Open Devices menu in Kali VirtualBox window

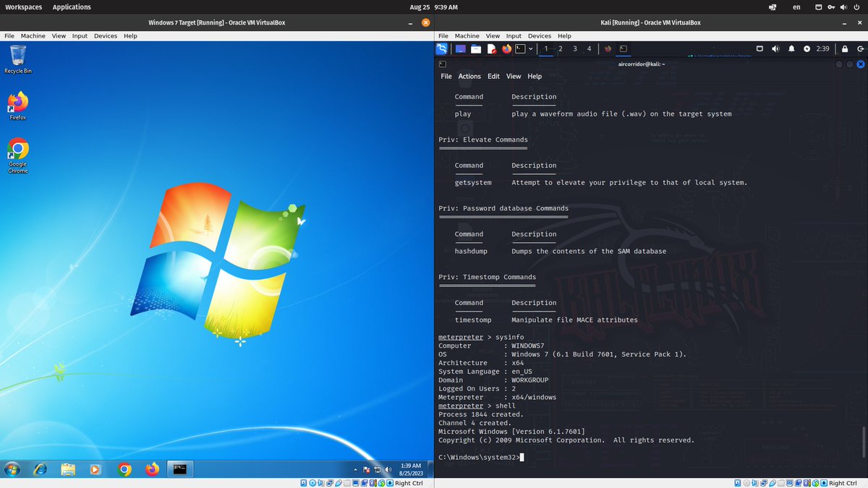pos(539,35)
